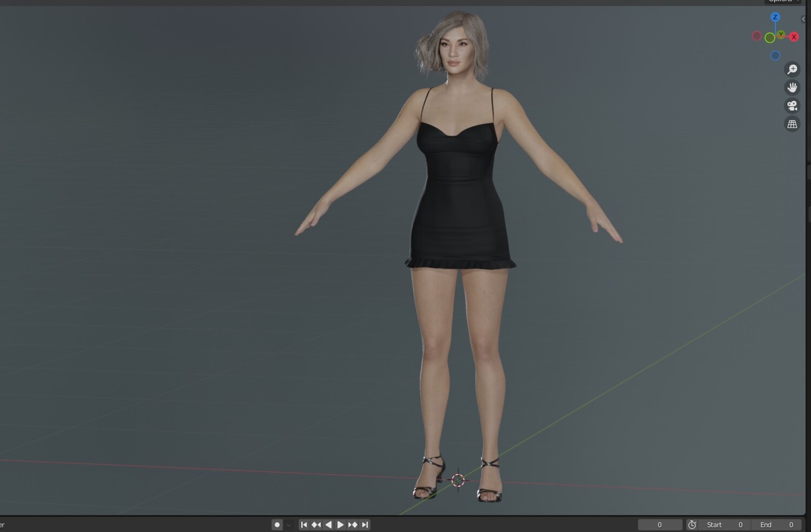The image size is (811, 532).
Task: Click the green Y axis gizmo label
Action: point(781,35)
